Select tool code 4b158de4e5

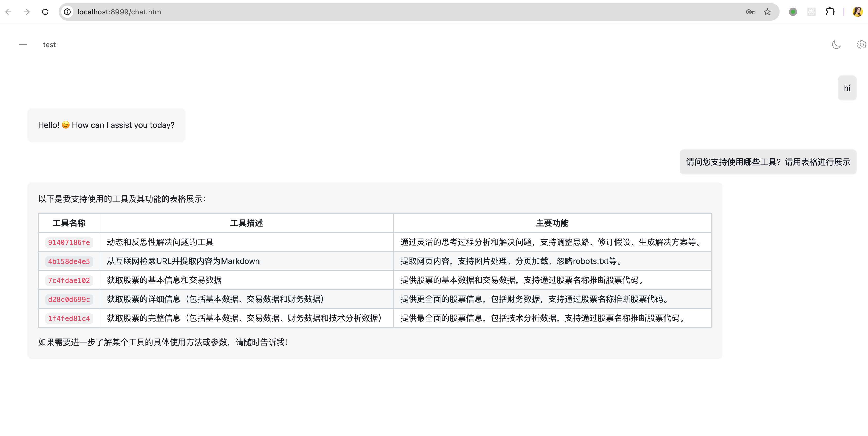click(x=69, y=261)
